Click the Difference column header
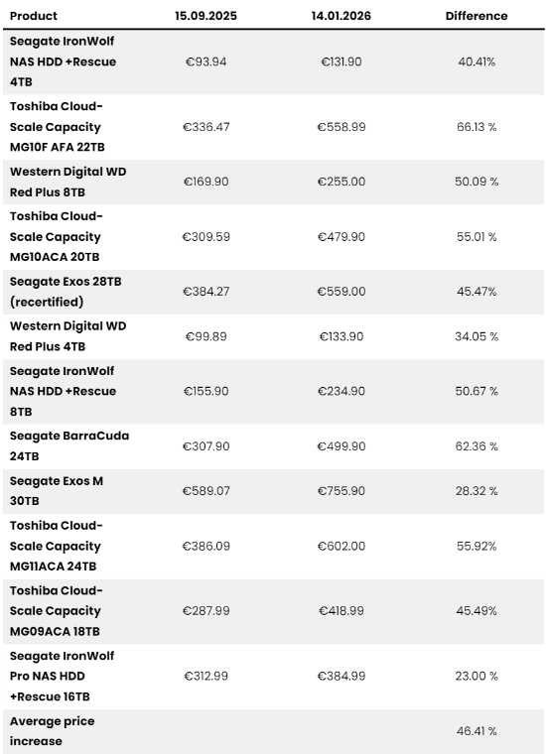The width and height of the screenshot is (546, 756). click(477, 16)
